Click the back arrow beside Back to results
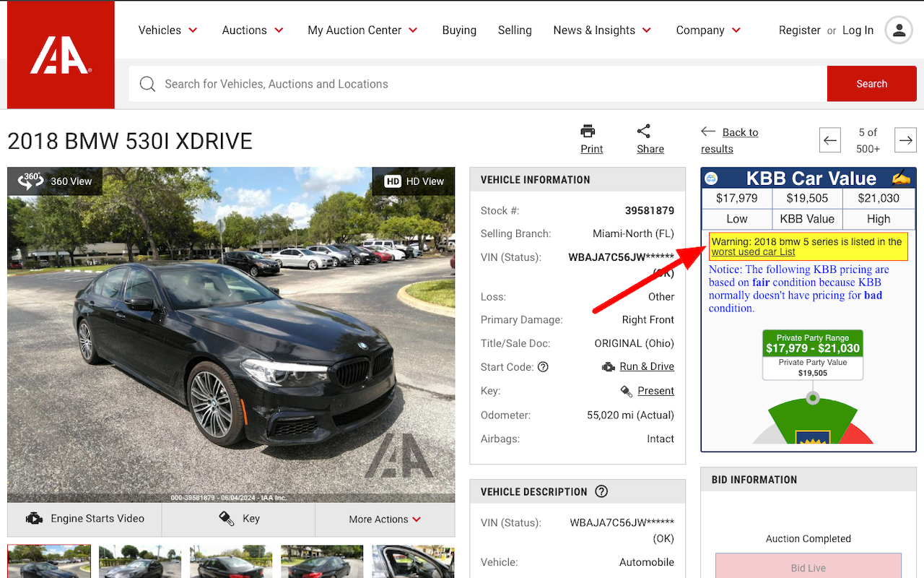Viewport: 924px width, 578px height. [708, 131]
